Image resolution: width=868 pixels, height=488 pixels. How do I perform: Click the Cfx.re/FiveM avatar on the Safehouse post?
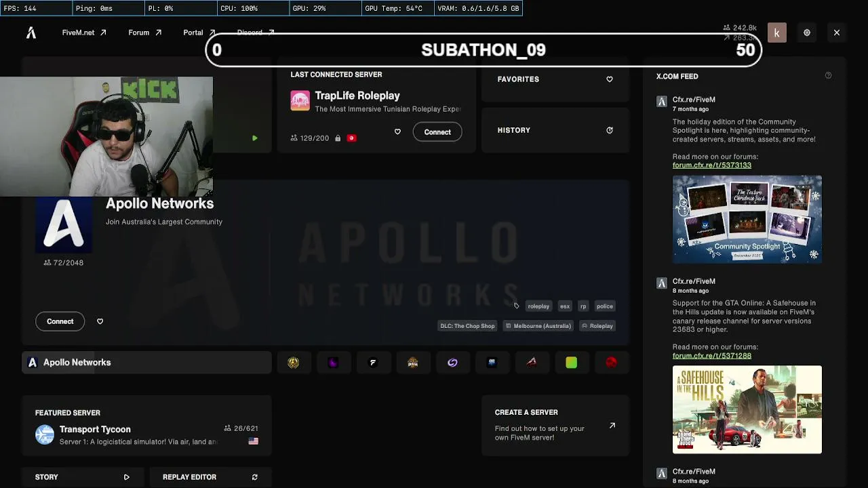[662, 283]
